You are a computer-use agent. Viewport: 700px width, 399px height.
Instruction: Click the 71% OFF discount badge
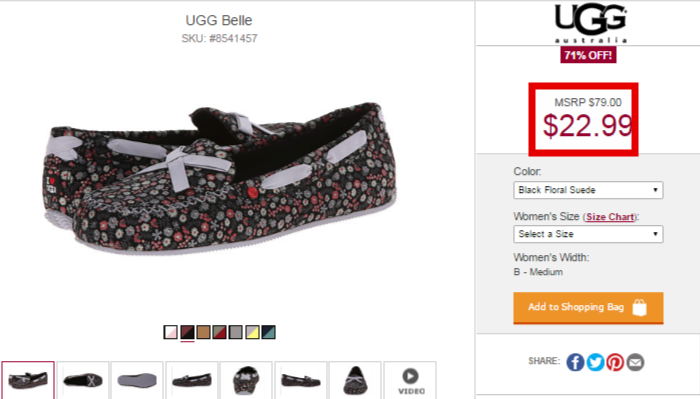click(588, 55)
